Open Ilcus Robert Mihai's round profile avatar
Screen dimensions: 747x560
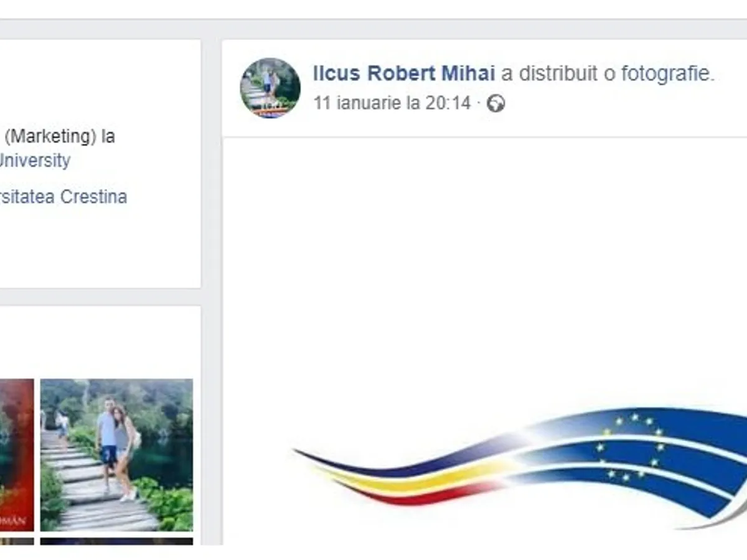[270, 88]
